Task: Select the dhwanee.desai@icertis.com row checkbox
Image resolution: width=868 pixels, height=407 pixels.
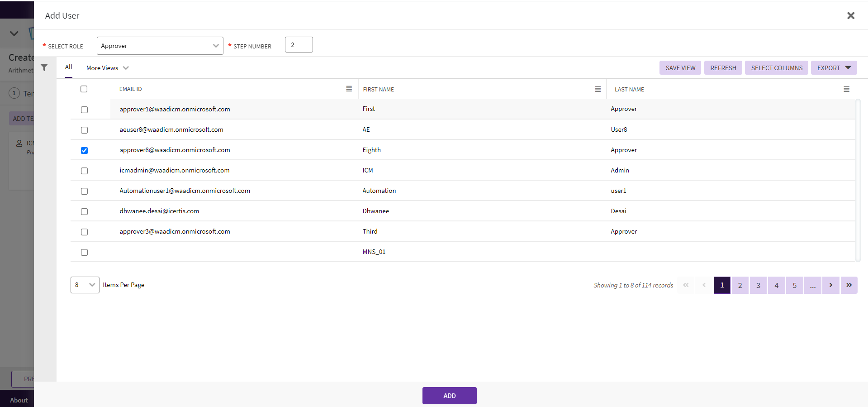Action: pos(84,211)
